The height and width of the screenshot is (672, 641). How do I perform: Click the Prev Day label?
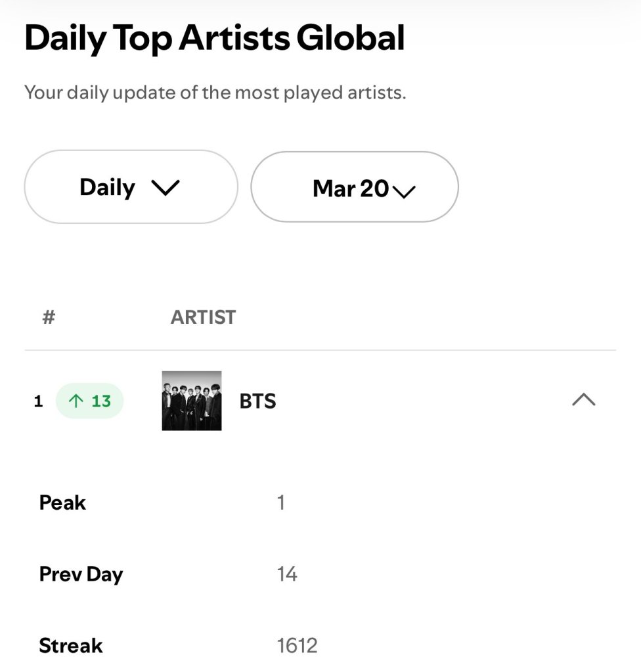click(x=81, y=574)
